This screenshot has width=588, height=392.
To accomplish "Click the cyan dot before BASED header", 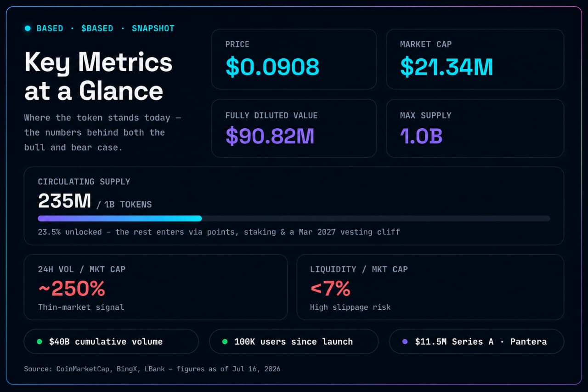I will click(x=28, y=28).
